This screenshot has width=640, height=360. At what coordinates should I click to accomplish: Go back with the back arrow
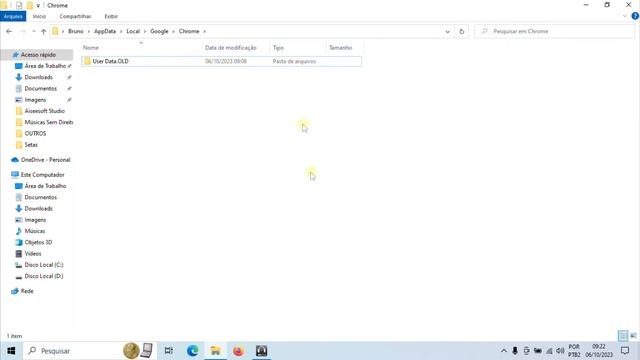click(9, 31)
